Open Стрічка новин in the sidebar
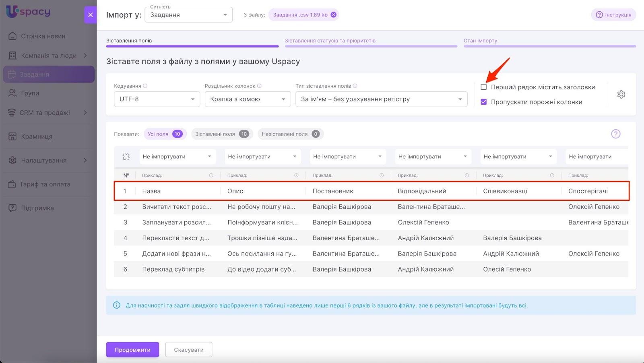644x363 pixels. [43, 36]
